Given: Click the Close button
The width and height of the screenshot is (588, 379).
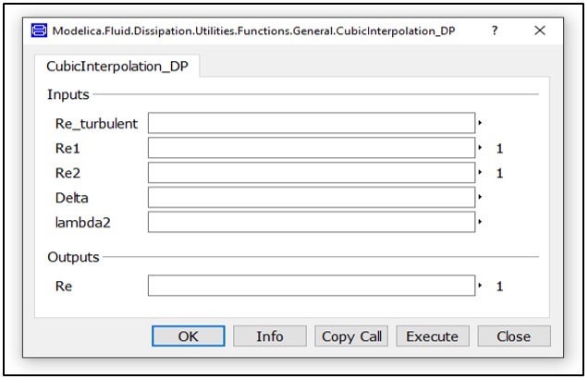Looking at the screenshot, I should [514, 336].
